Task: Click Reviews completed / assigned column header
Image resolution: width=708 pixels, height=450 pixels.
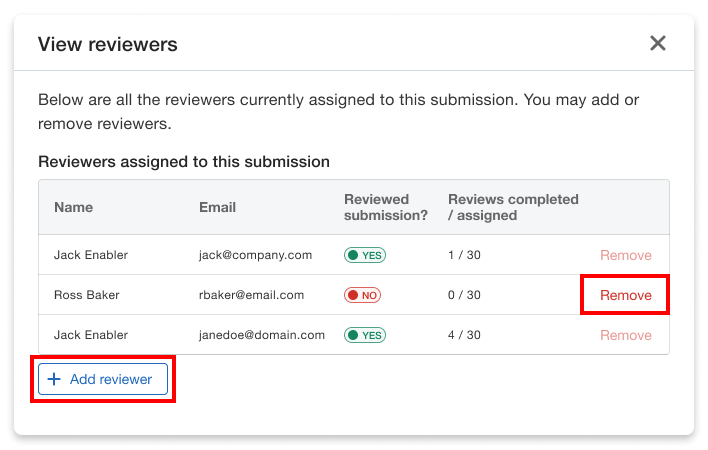Action: [x=513, y=207]
